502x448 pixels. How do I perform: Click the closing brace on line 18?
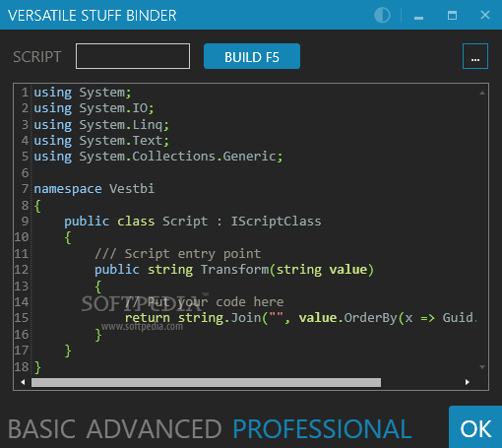coord(37,367)
